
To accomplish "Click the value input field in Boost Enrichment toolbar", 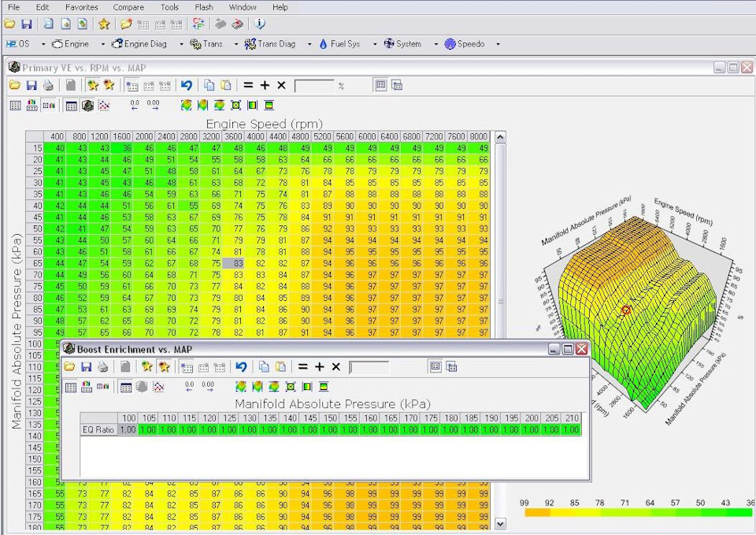I will click(x=369, y=368).
